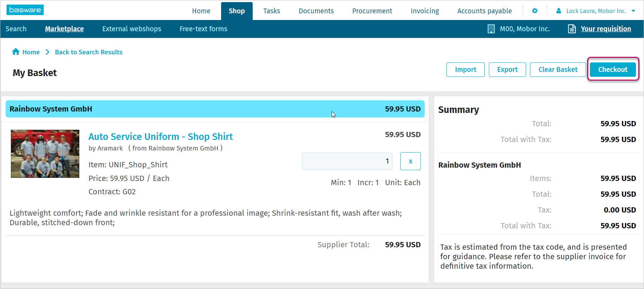Click the Export button
Image resolution: width=644 pixels, height=289 pixels.
coord(507,69)
